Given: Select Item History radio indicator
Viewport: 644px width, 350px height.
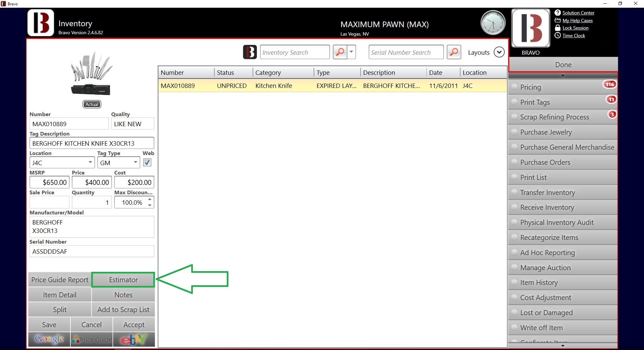Looking at the screenshot, I should pos(514,282).
